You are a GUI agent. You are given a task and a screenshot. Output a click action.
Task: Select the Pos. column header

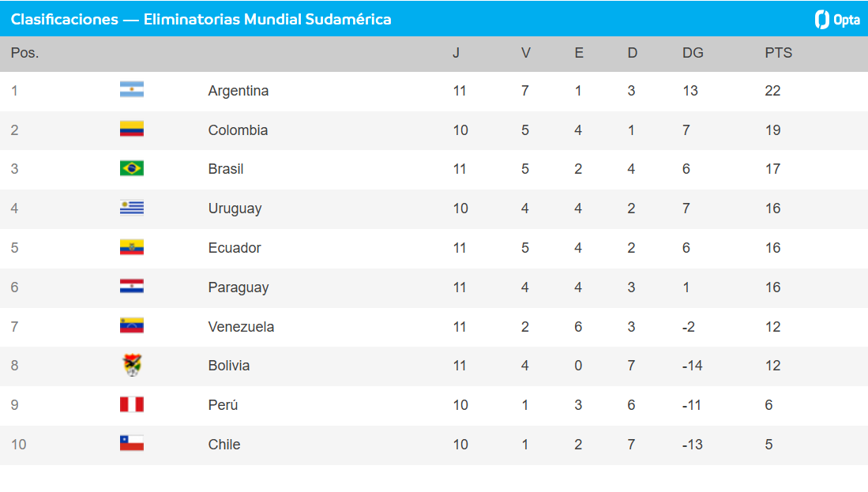[25, 53]
